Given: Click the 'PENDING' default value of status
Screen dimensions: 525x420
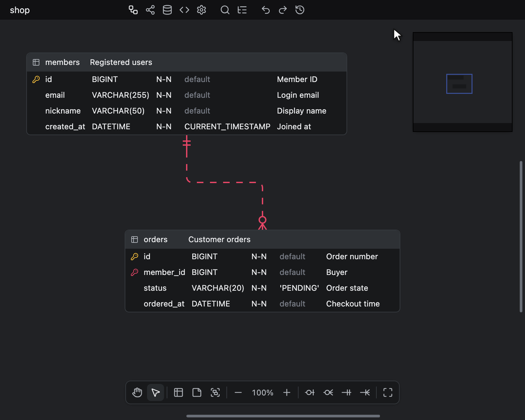Looking at the screenshot, I should 299,288.
